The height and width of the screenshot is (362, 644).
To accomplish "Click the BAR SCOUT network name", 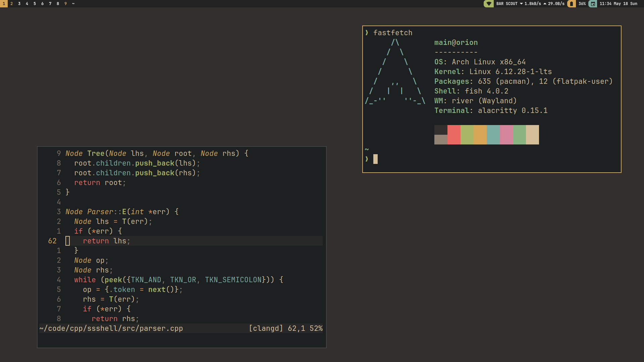I will point(507,4).
